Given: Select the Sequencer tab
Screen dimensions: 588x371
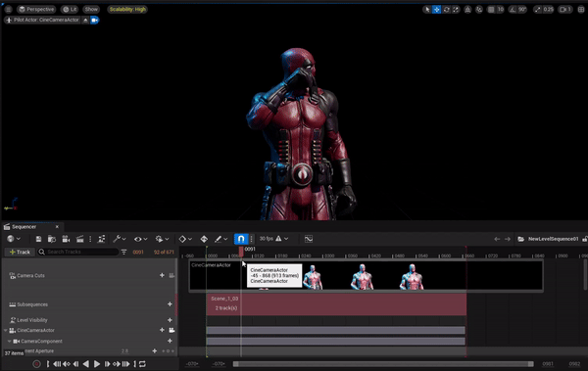Looking at the screenshot, I should coord(24,227).
